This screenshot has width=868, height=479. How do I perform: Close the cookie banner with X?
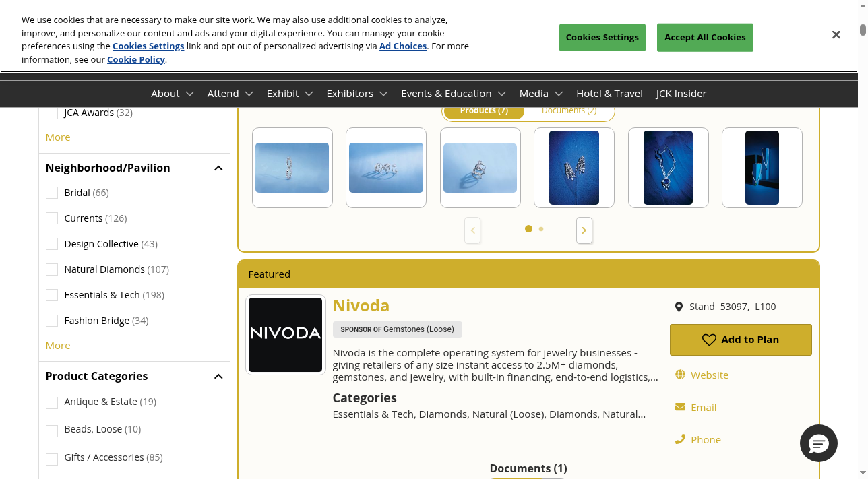[836, 35]
